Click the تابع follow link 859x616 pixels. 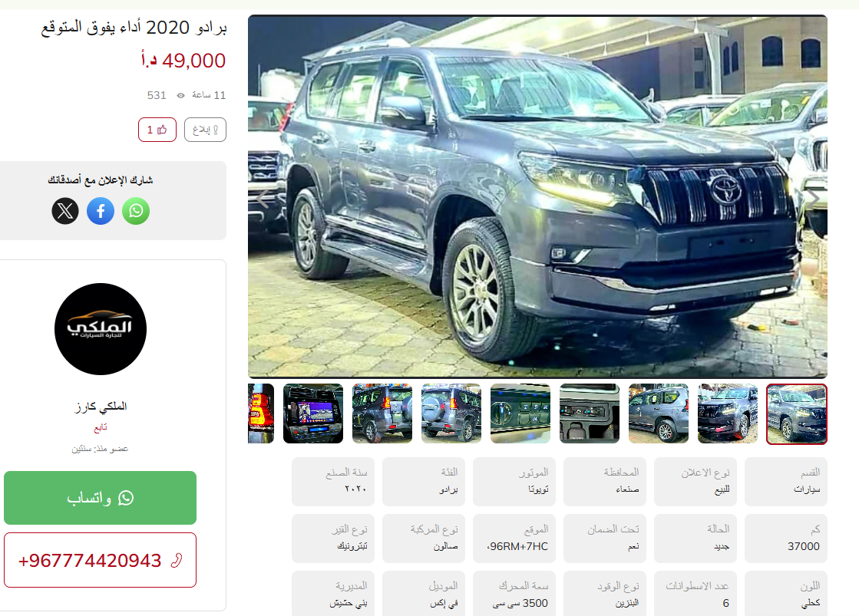[x=101, y=427]
